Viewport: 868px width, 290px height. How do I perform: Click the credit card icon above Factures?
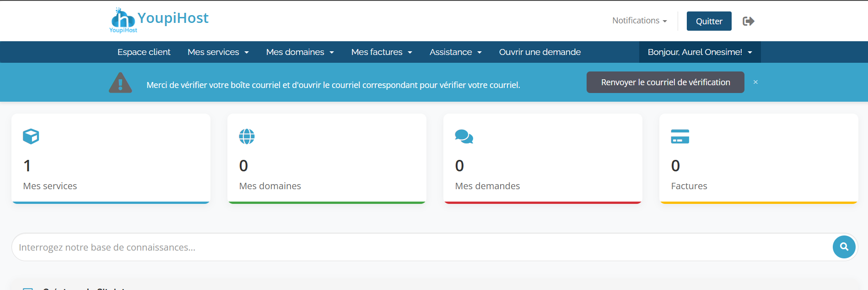(679, 137)
